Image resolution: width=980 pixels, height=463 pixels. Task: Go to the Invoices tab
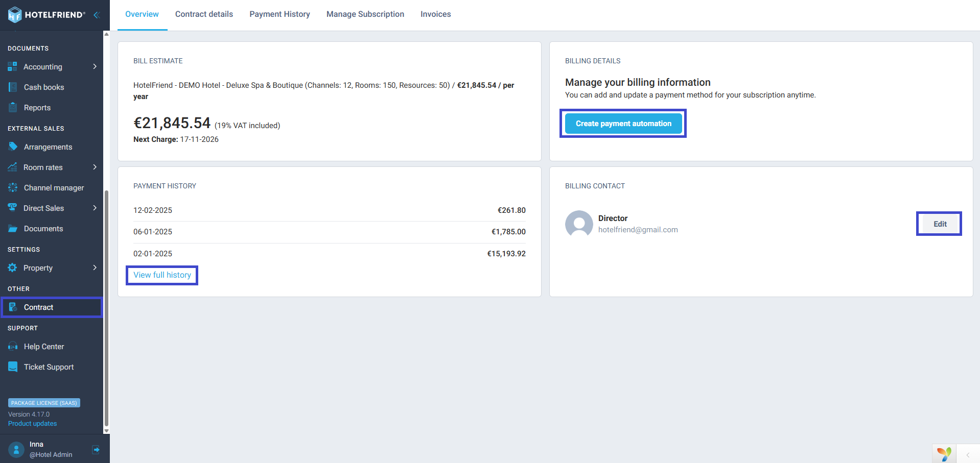coord(436,14)
